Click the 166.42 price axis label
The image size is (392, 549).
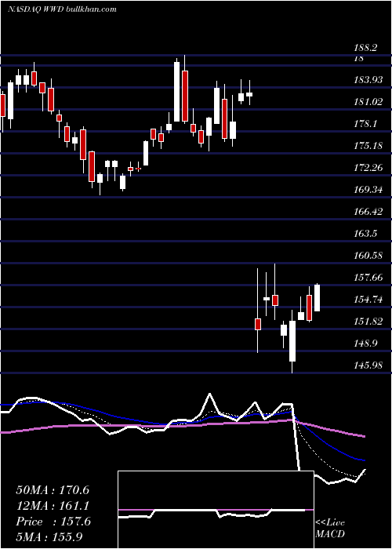point(368,212)
